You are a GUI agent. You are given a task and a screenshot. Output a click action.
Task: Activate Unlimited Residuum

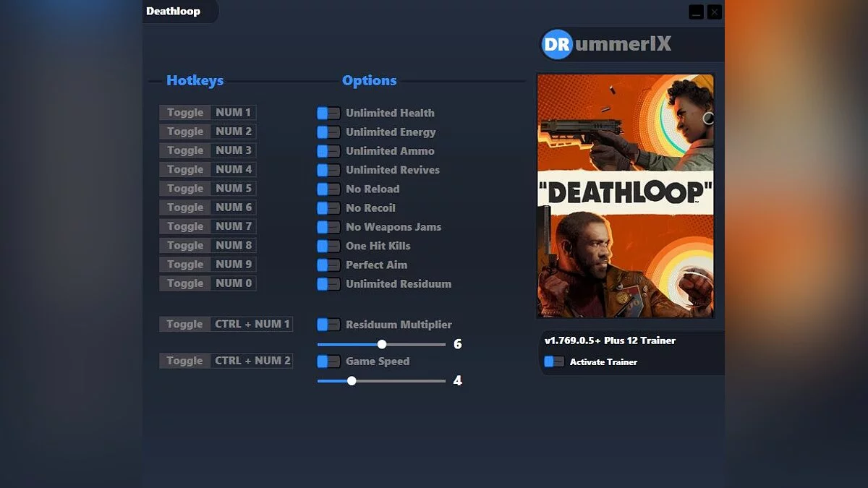click(x=328, y=284)
